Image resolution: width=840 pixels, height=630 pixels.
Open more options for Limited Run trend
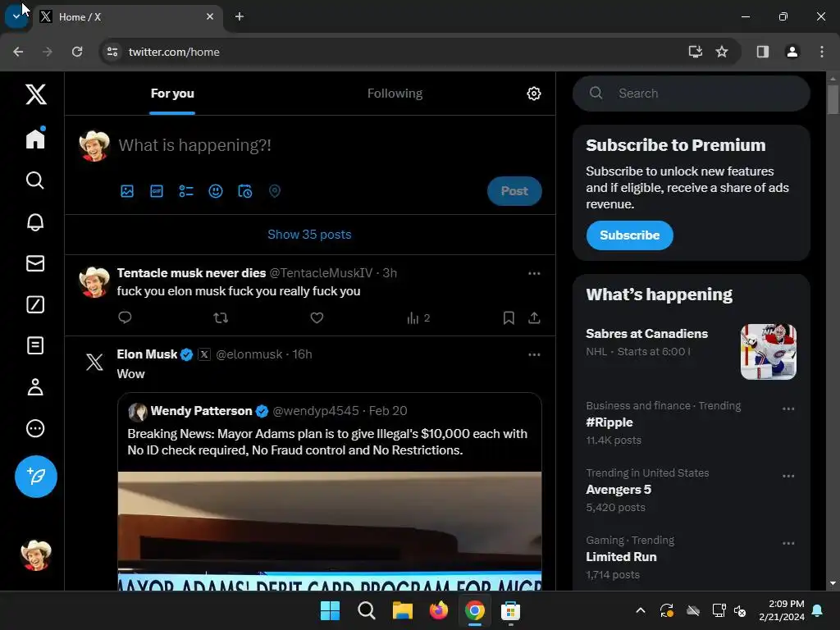click(x=788, y=543)
